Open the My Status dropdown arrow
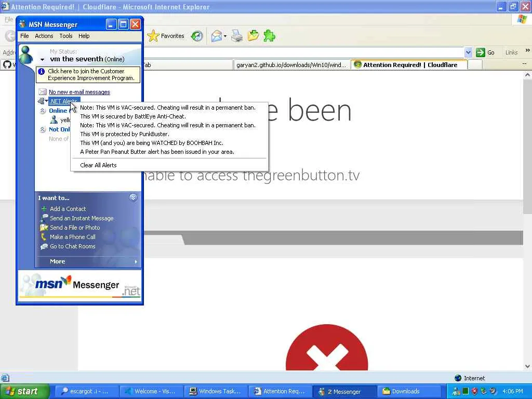This screenshot has height=399, width=532. pyautogui.click(x=43, y=60)
